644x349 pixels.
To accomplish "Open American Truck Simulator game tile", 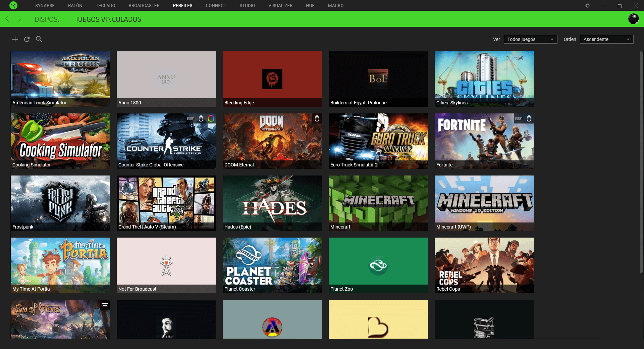I will click(60, 79).
